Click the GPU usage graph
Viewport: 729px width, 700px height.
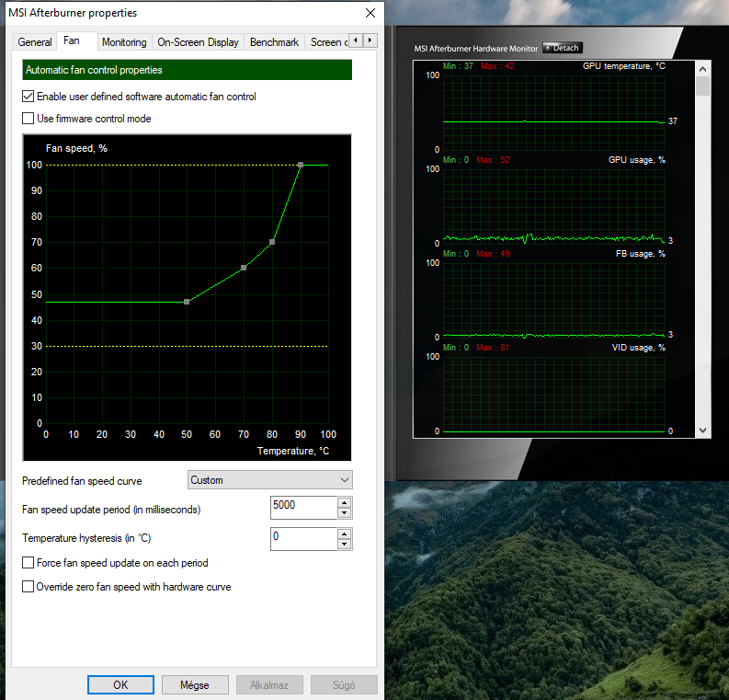pos(553,206)
